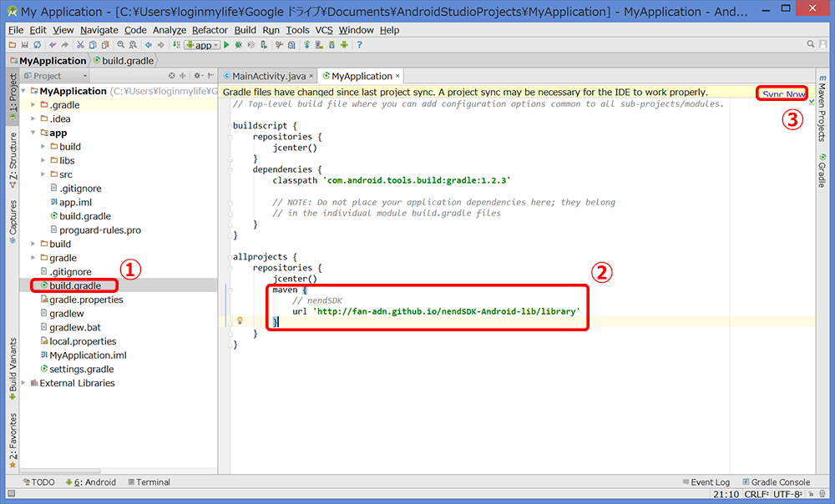Click the Copy icon in toolbar
Viewport: 835px width, 504px height.
pos(93,45)
